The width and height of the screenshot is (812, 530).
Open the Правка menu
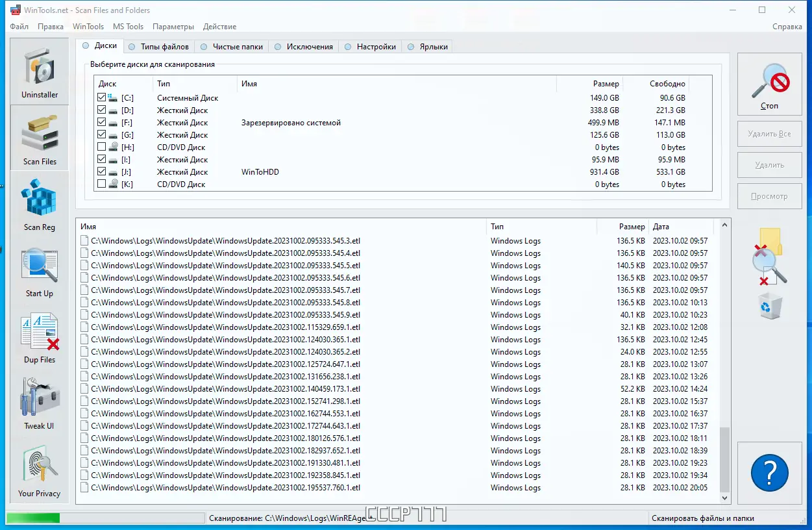coord(51,27)
